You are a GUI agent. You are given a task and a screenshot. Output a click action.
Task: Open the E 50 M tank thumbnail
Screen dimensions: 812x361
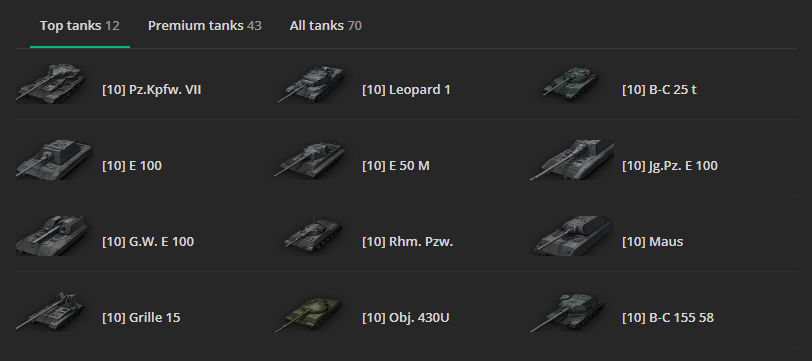pyautogui.click(x=312, y=160)
